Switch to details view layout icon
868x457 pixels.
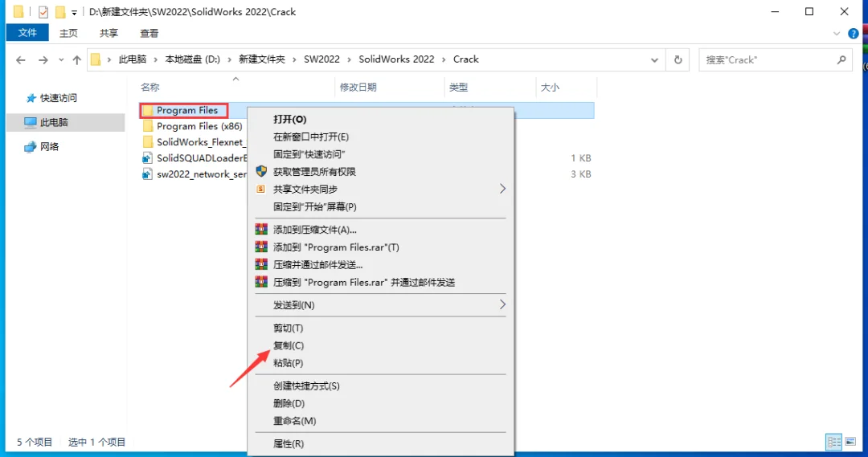pyautogui.click(x=833, y=442)
